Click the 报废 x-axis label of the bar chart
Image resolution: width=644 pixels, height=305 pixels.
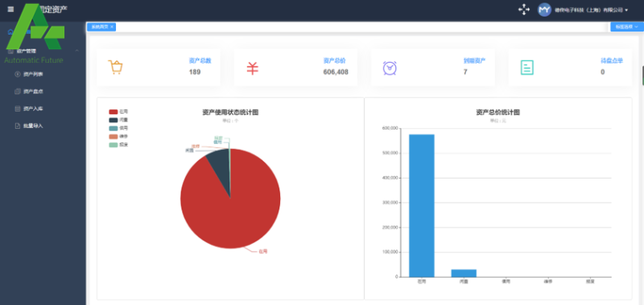(590, 282)
